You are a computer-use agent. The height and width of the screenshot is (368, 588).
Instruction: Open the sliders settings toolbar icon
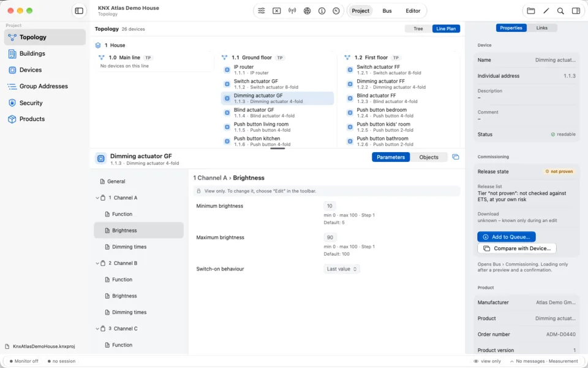tap(262, 11)
